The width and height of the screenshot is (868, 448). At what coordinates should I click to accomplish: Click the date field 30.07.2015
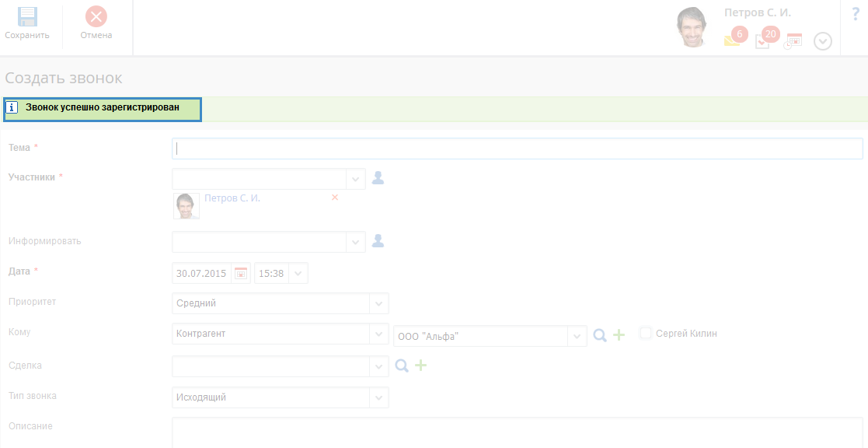pyautogui.click(x=201, y=273)
